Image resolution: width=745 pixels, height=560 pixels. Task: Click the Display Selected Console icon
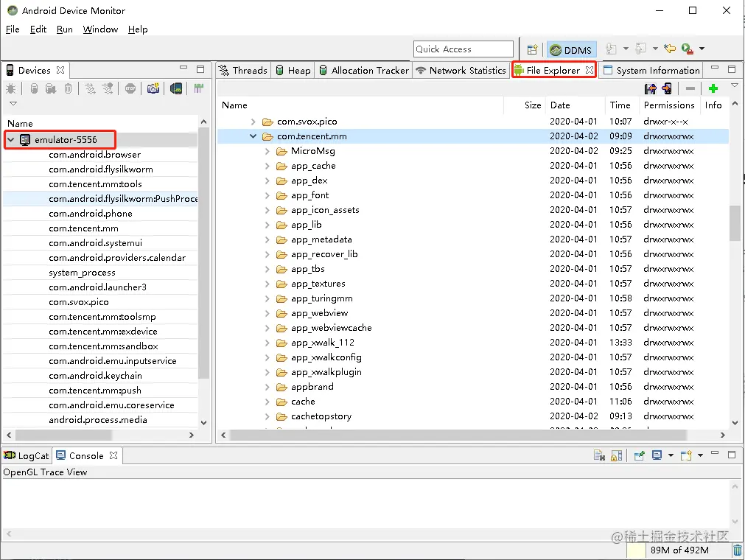click(657, 455)
